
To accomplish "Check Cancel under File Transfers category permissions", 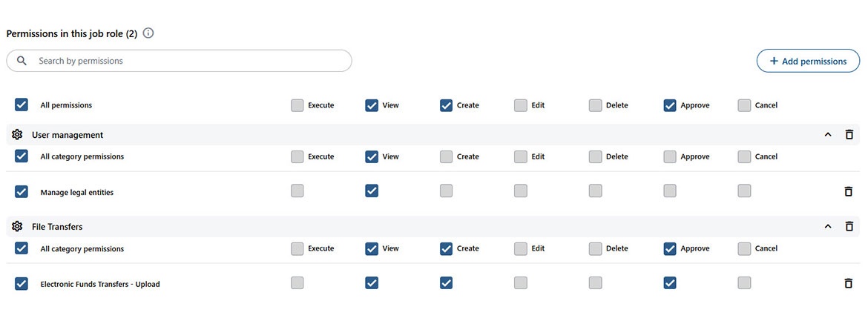I will click(x=744, y=249).
